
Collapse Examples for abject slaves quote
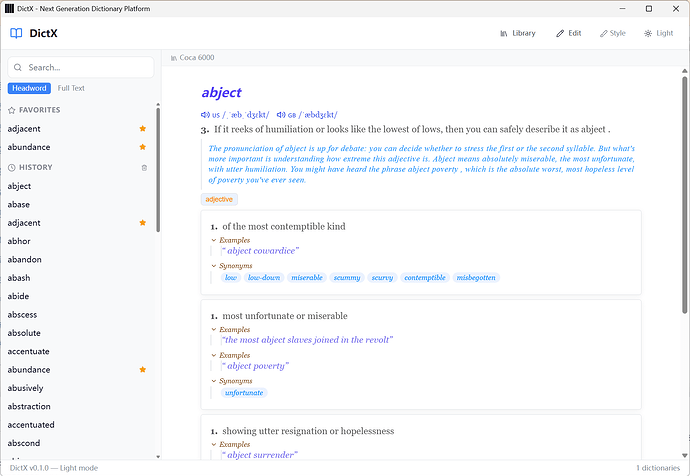[x=231, y=330]
